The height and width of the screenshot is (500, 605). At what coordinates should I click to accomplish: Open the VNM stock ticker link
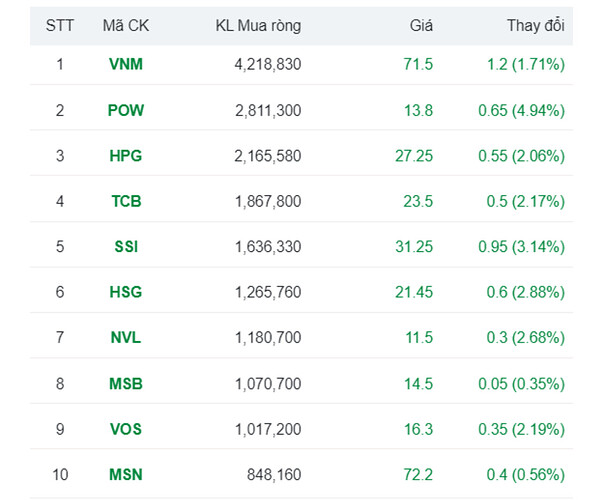click(x=126, y=64)
